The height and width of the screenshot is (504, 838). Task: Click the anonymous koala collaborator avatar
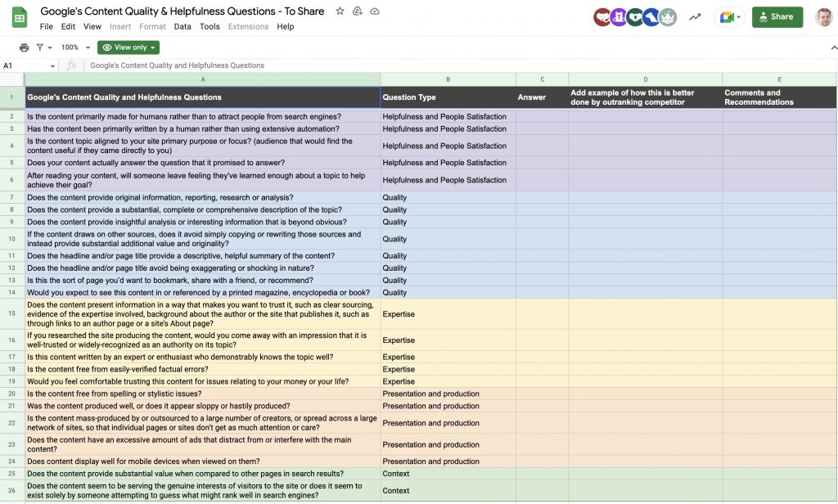(x=635, y=16)
